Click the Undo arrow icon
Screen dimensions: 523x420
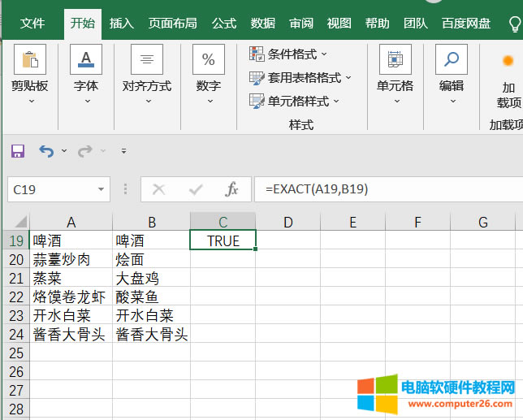[x=45, y=151]
